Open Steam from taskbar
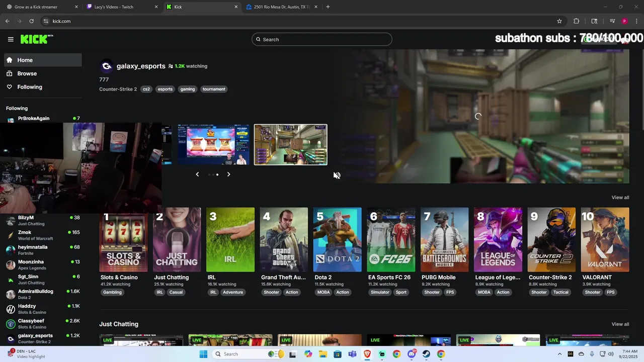644x362 pixels. 426,354
